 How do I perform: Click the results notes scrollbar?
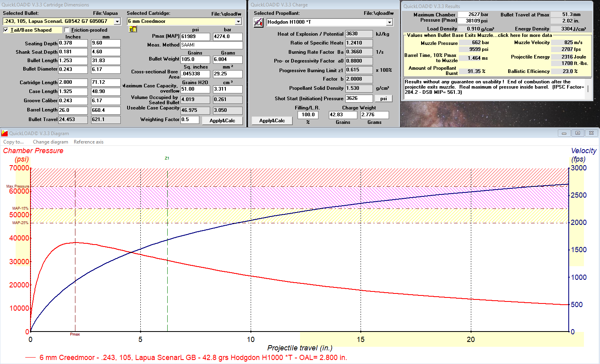(588, 89)
